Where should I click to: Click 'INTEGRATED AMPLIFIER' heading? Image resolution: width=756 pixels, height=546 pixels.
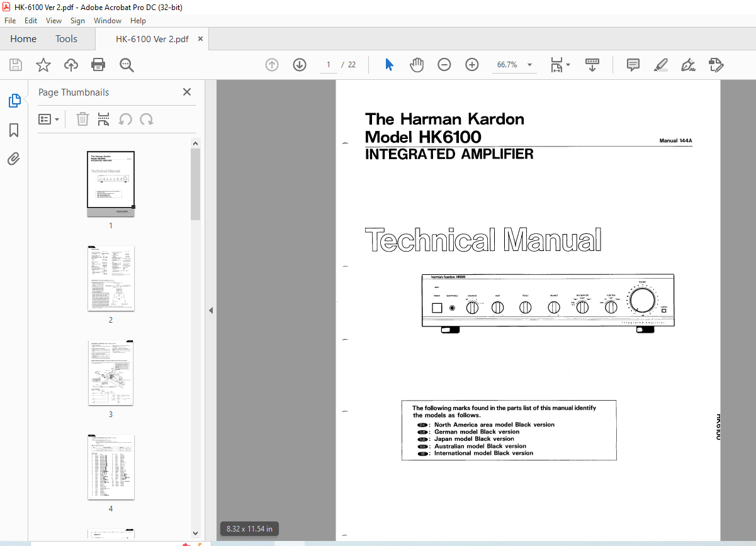pos(449,154)
